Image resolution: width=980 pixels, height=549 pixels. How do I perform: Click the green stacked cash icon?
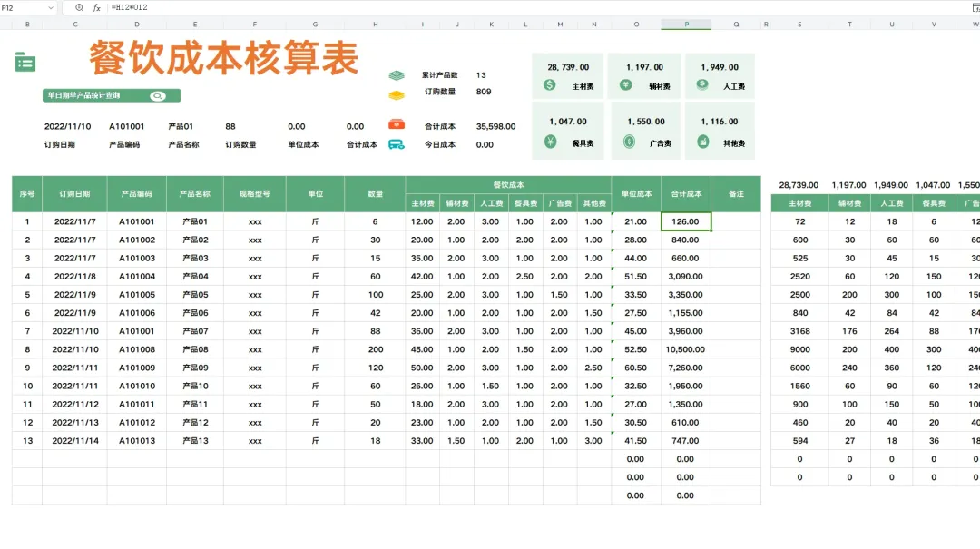[x=397, y=75]
